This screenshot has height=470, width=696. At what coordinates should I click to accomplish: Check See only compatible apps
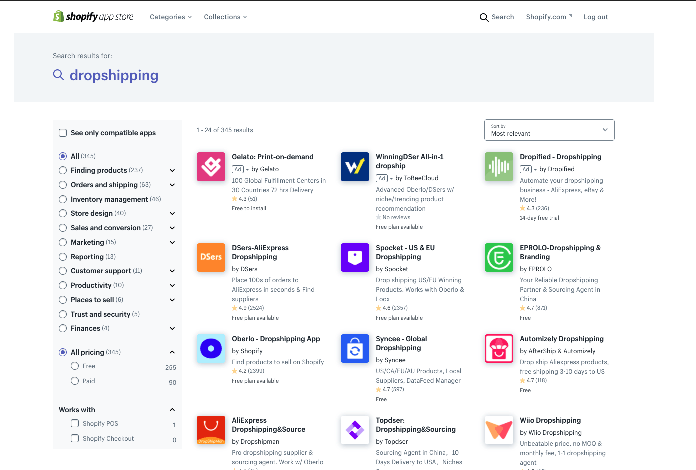[x=63, y=133]
